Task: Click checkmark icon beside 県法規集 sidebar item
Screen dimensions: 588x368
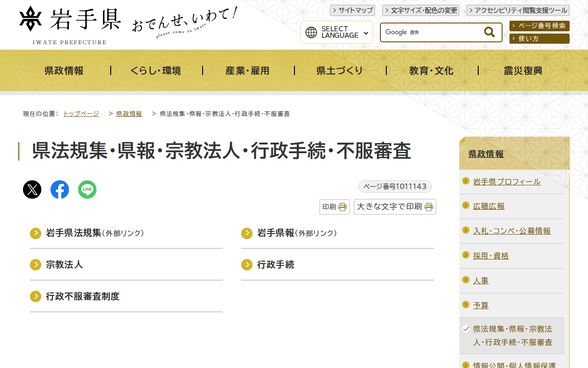Action: pyautogui.click(x=466, y=329)
